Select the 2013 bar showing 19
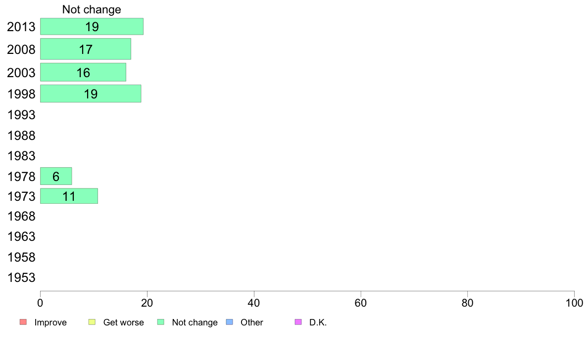Viewport: 588px width, 364px height. pos(92,26)
